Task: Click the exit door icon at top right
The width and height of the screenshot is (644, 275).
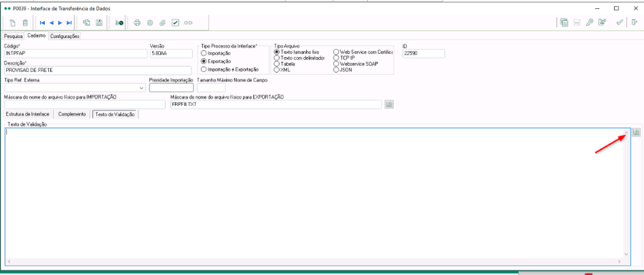Action: [635, 23]
